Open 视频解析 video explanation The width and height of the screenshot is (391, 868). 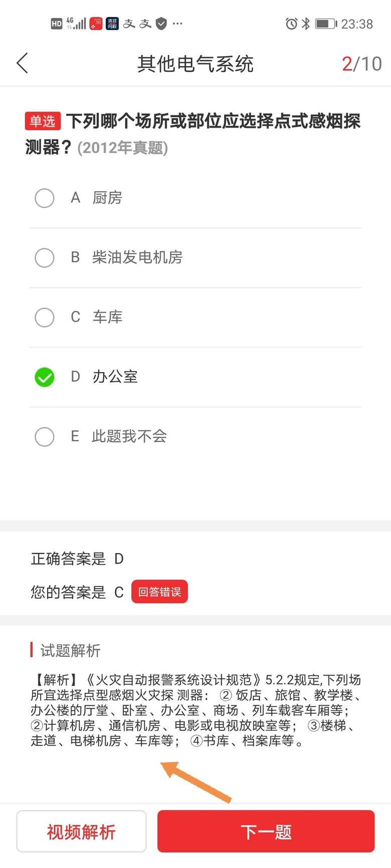tap(81, 832)
